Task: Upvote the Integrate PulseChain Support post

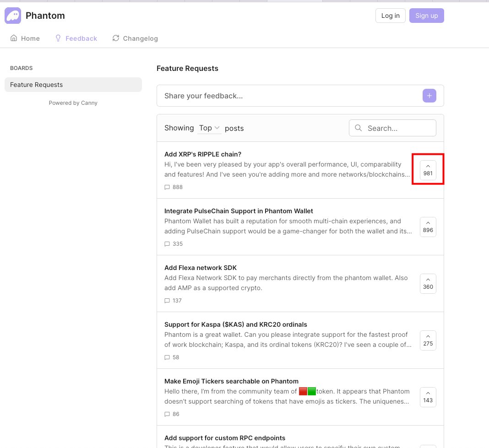Action: [x=428, y=227]
